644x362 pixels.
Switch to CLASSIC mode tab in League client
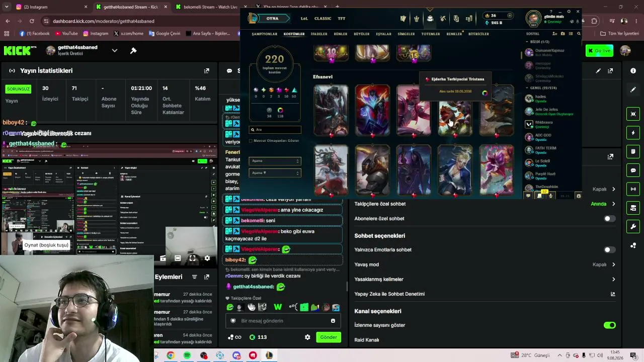pyautogui.click(x=323, y=19)
